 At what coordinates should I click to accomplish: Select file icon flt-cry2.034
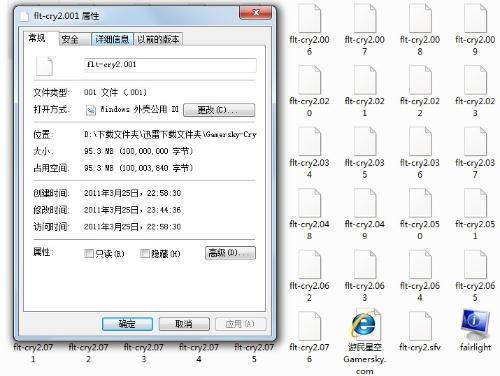point(309,142)
